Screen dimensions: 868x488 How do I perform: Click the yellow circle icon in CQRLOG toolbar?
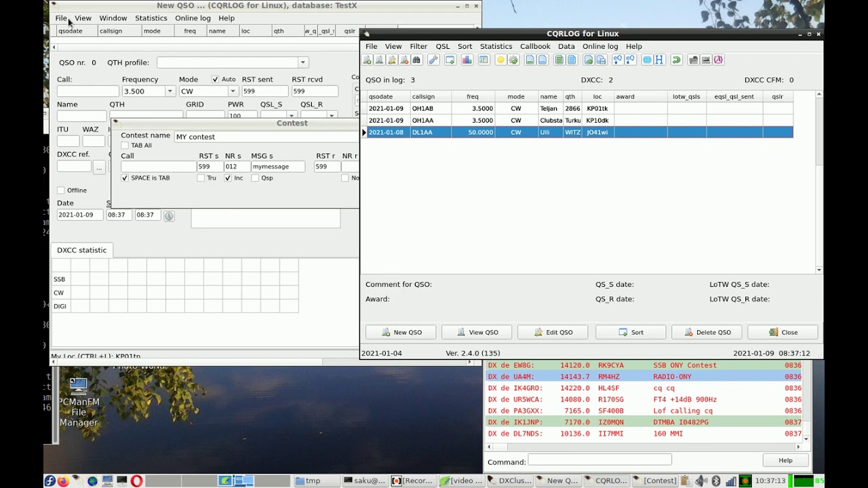click(x=500, y=60)
